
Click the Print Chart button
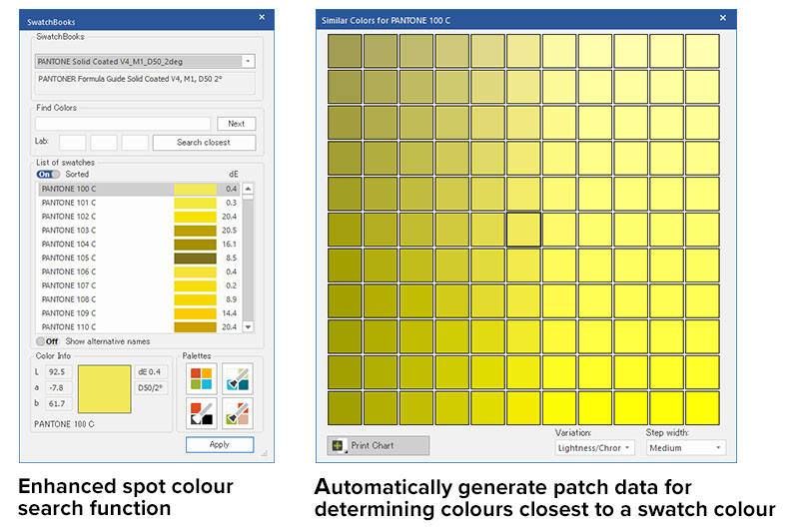click(x=379, y=445)
